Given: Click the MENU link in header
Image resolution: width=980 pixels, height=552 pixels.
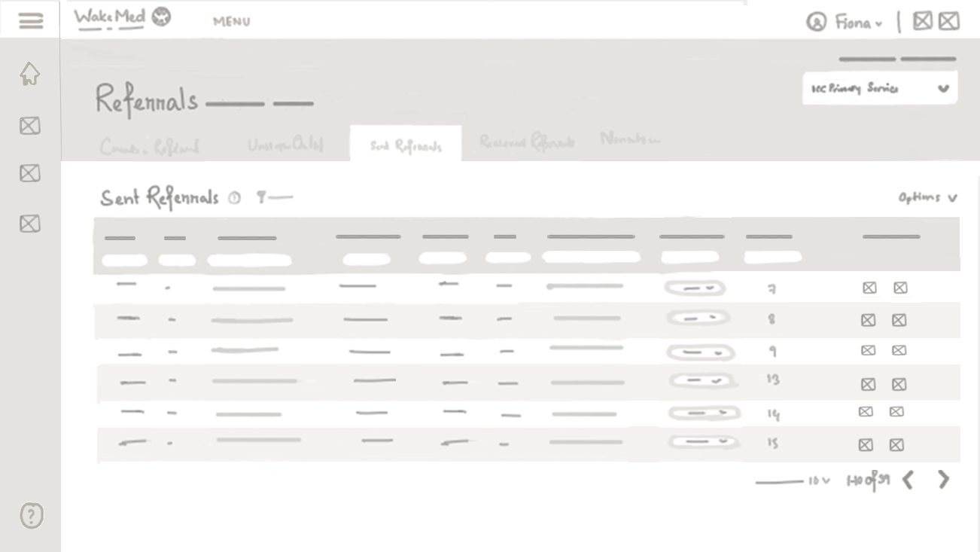Looking at the screenshot, I should (x=231, y=22).
